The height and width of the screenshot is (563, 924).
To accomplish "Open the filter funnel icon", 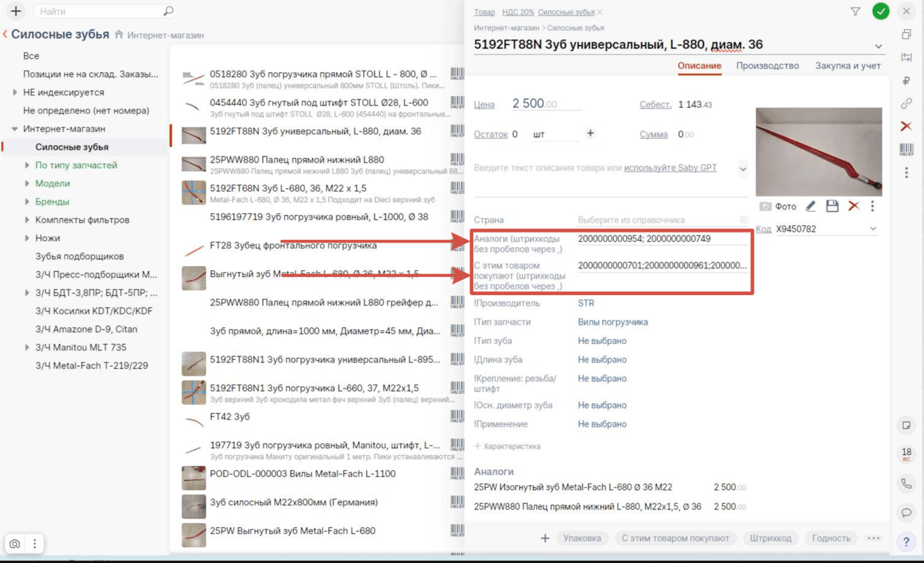I will [x=855, y=12].
